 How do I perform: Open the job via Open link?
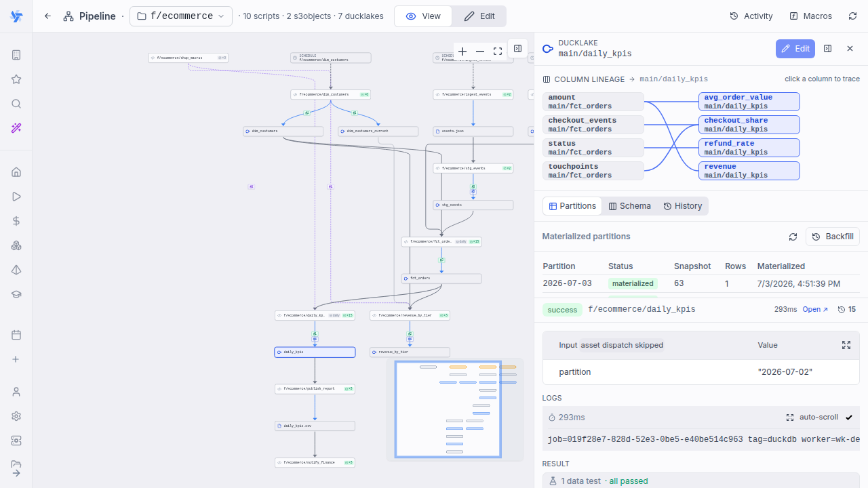[815, 309]
